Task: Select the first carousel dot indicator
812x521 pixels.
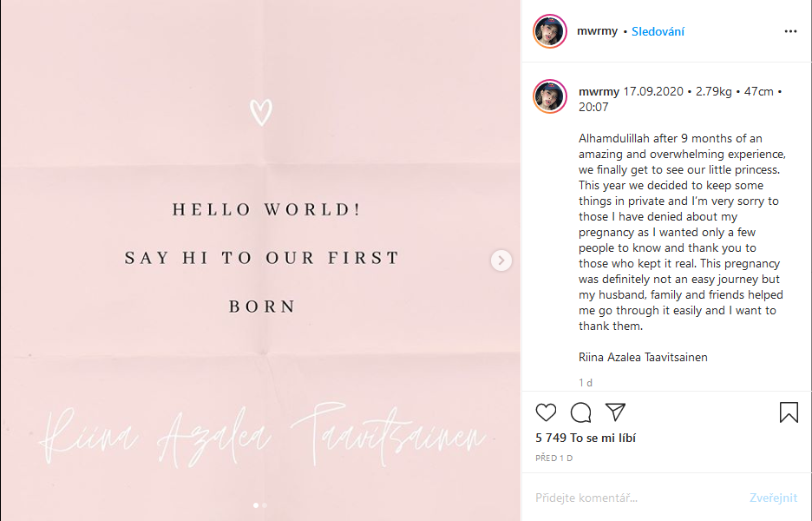Action: 255,505
